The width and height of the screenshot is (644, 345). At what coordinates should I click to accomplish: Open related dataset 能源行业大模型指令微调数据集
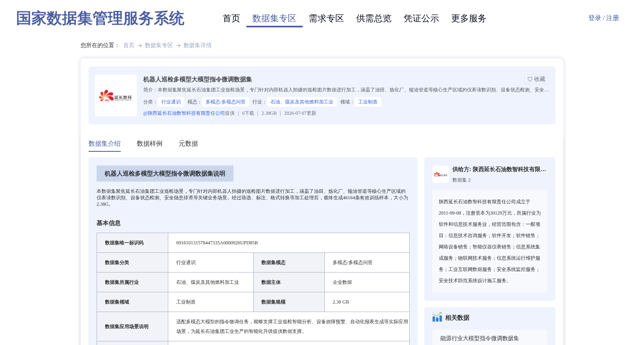click(x=479, y=339)
